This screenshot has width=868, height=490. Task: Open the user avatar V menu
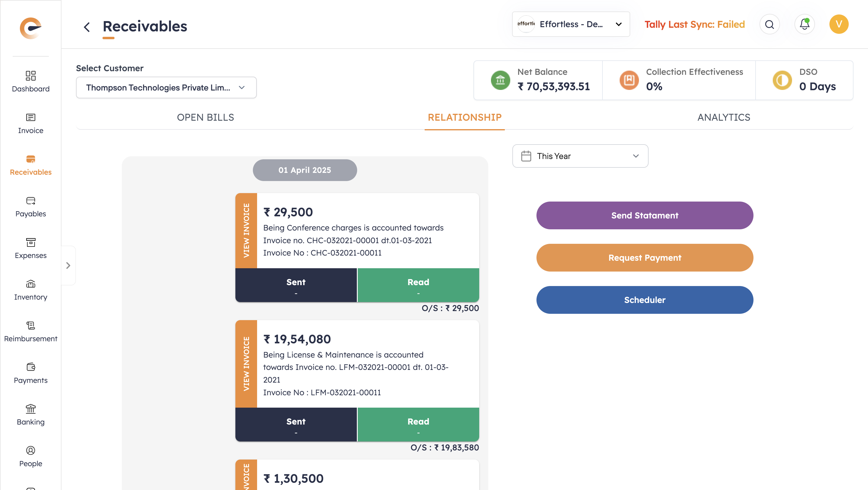pos(839,24)
